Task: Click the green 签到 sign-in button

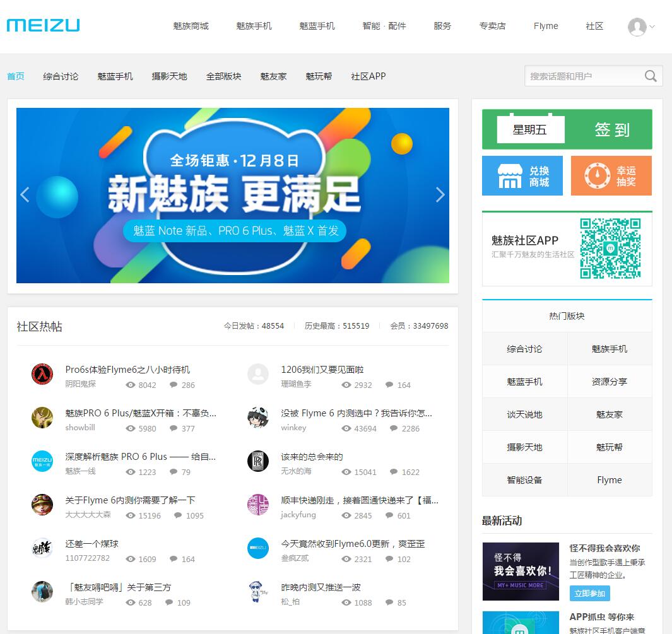Action: (x=567, y=129)
